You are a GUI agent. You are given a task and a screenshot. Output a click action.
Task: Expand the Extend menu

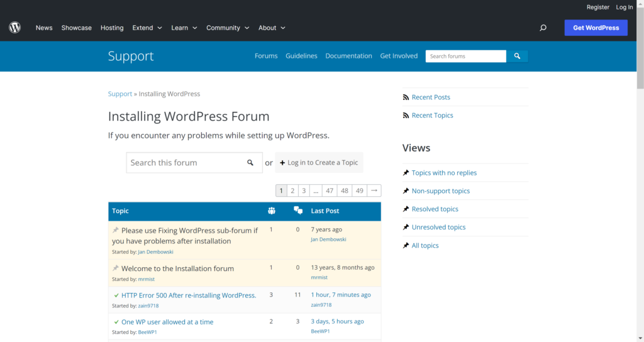coord(147,28)
